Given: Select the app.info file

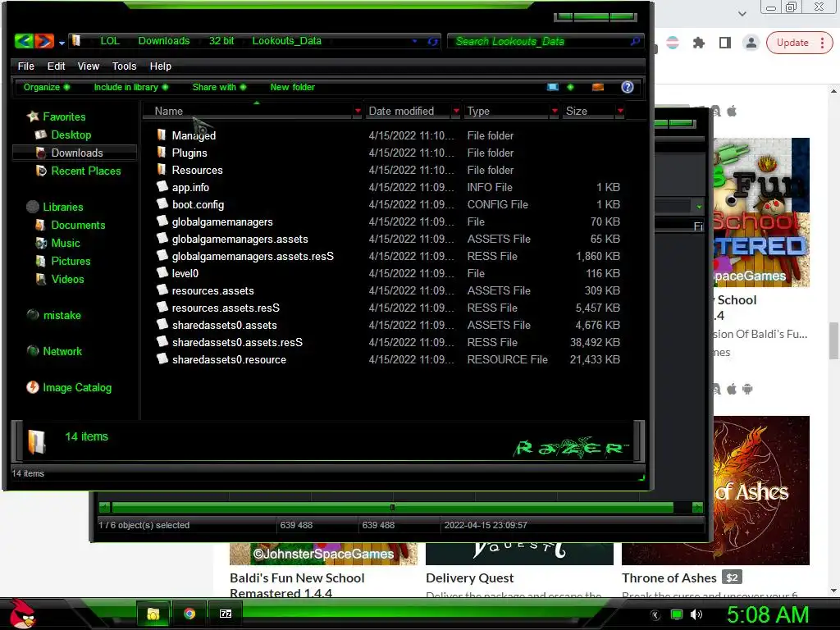Looking at the screenshot, I should pos(190,188).
